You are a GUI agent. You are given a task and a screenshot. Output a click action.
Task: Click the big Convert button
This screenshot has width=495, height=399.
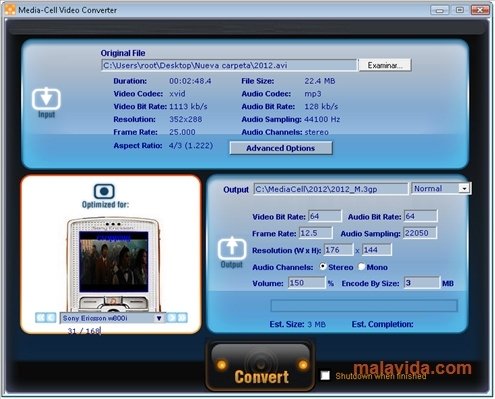tap(260, 366)
